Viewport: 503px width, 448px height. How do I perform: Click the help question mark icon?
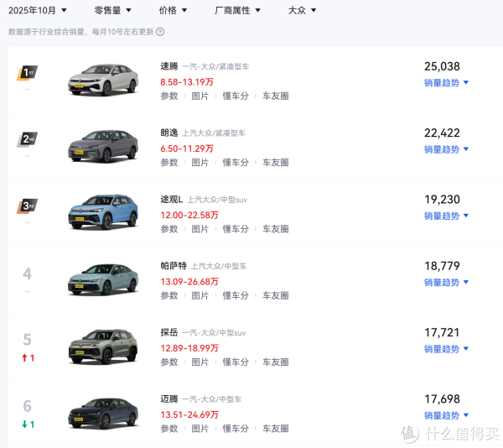coord(160,32)
